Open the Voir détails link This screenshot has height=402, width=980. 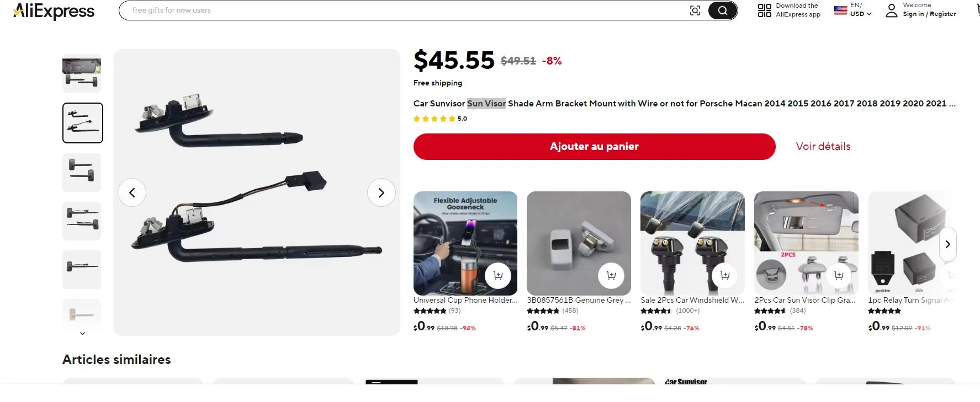(x=823, y=147)
